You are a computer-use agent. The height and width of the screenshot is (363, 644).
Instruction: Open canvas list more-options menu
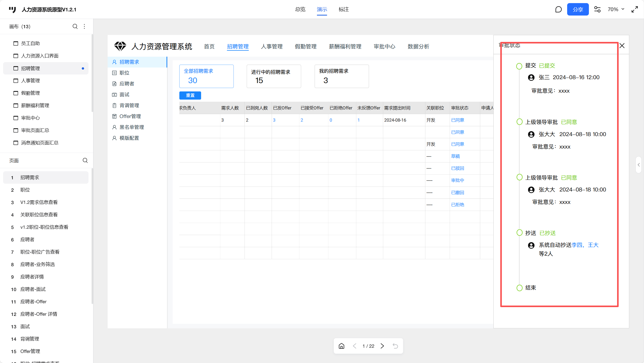(84, 26)
